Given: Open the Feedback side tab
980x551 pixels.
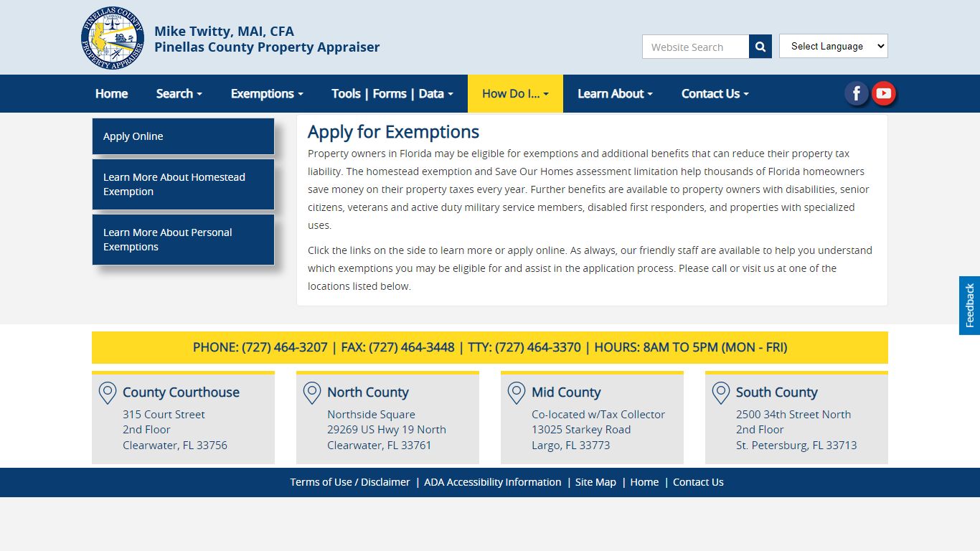Looking at the screenshot, I should (969, 306).
